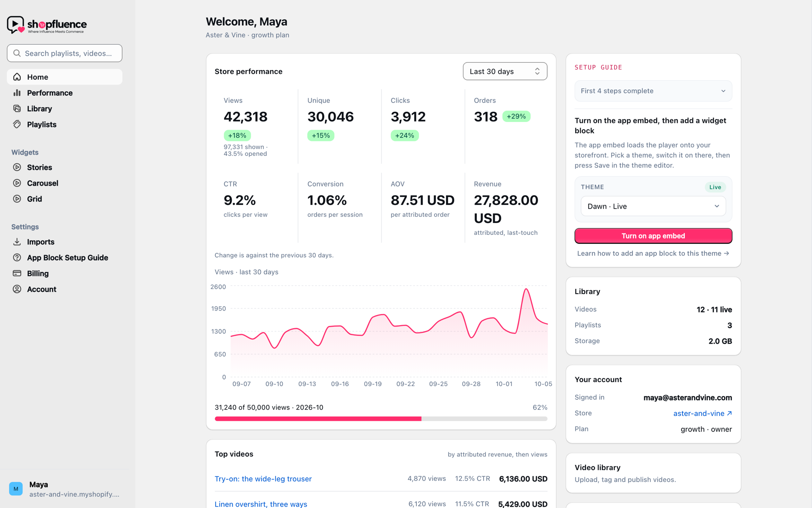The width and height of the screenshot is (812, 508).
Task: Focus the Search playlists, videos field
Action: click(65, 53)
